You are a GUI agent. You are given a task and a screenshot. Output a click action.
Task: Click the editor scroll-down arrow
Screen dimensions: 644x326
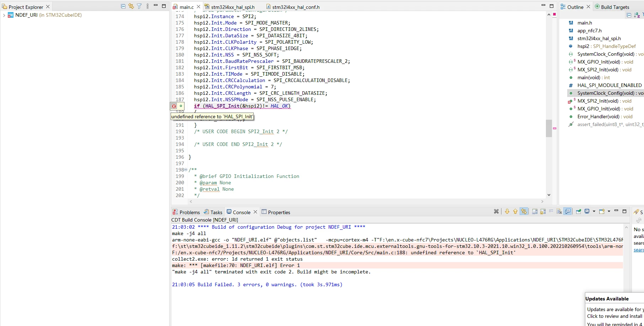549,195
